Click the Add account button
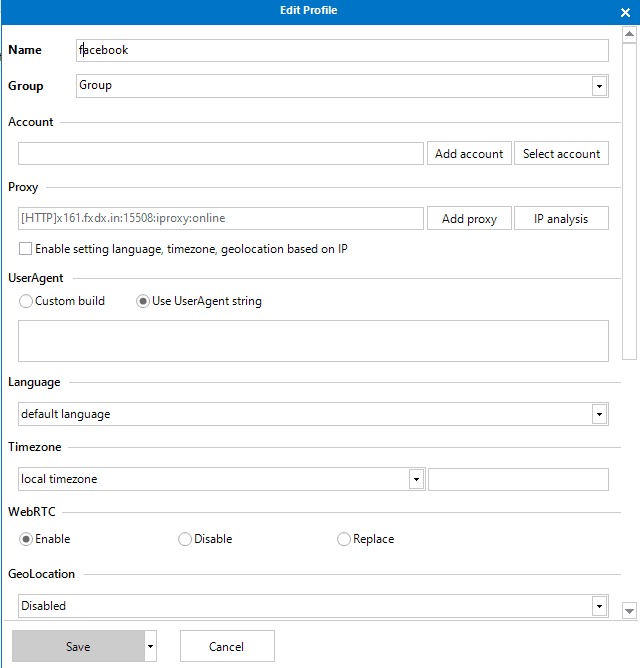The height and width of the screenshot is (668, 640). click(x=469, y=154)
